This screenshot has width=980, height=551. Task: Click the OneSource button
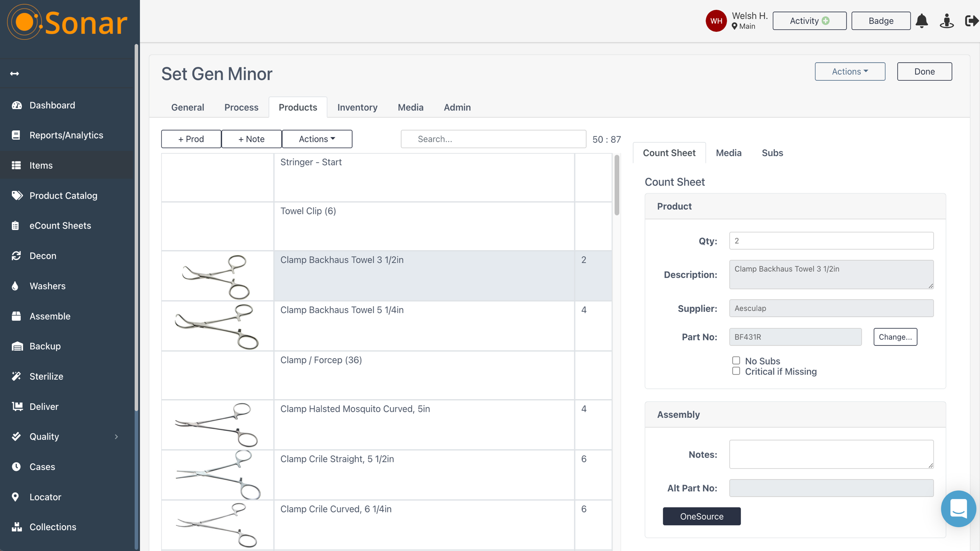[x=701, y=516]
